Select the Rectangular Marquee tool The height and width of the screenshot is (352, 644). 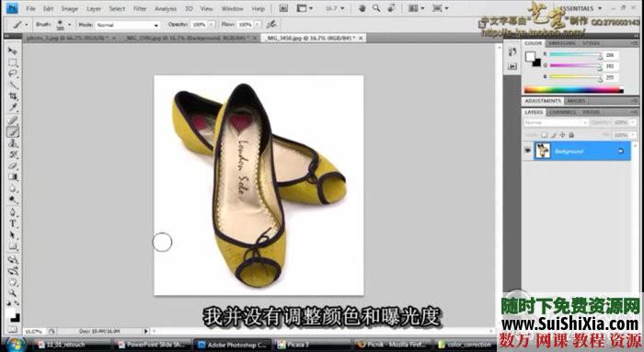click(x=13, y=62)
